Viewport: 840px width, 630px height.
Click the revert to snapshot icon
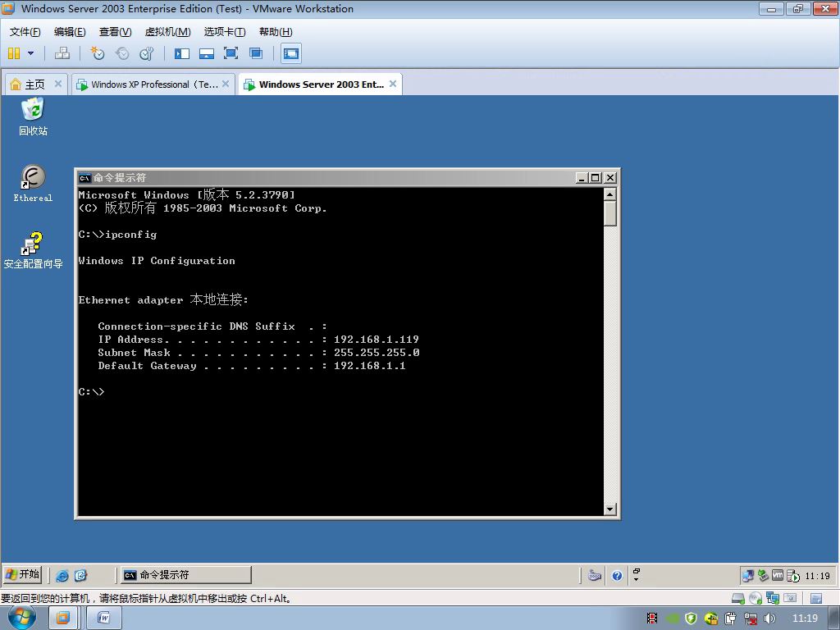pyautogui.click(x=122, y=53)
